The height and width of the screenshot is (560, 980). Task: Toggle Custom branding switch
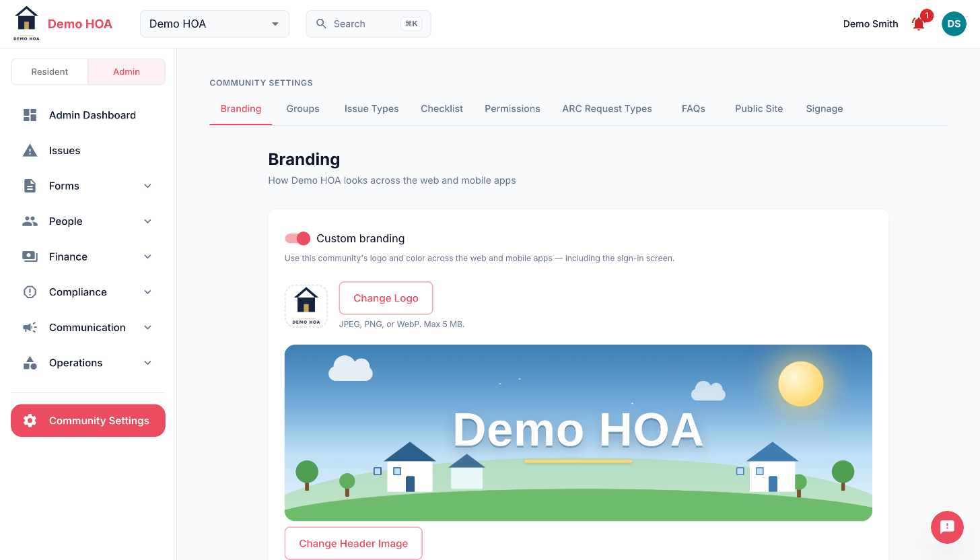coord(297,238)
